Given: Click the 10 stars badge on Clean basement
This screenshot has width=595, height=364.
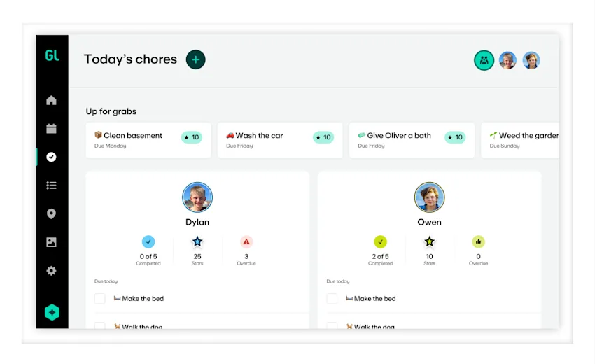Looking at the screenshot, I should [192, 137].
